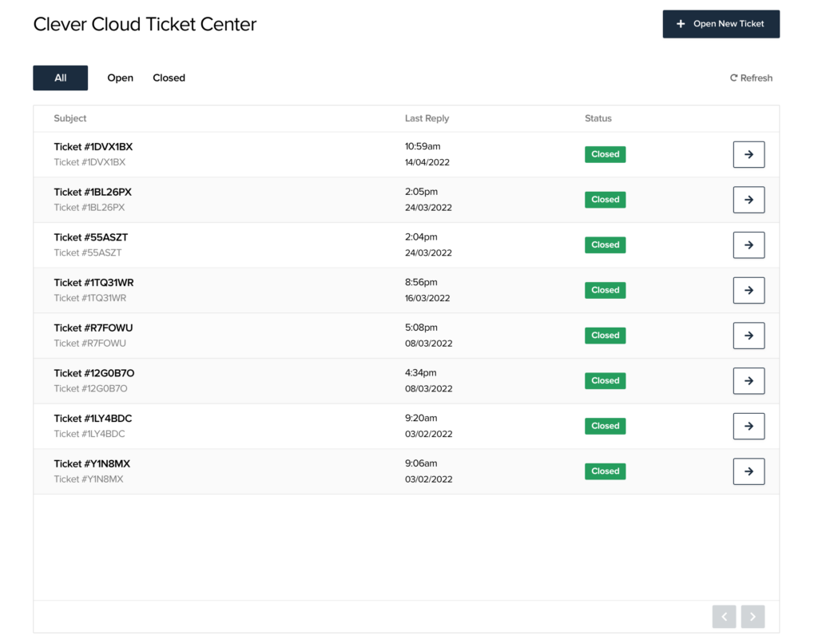Go to the previous page of tickets
This screenshot has height=644, width=818.
point(724,616)
